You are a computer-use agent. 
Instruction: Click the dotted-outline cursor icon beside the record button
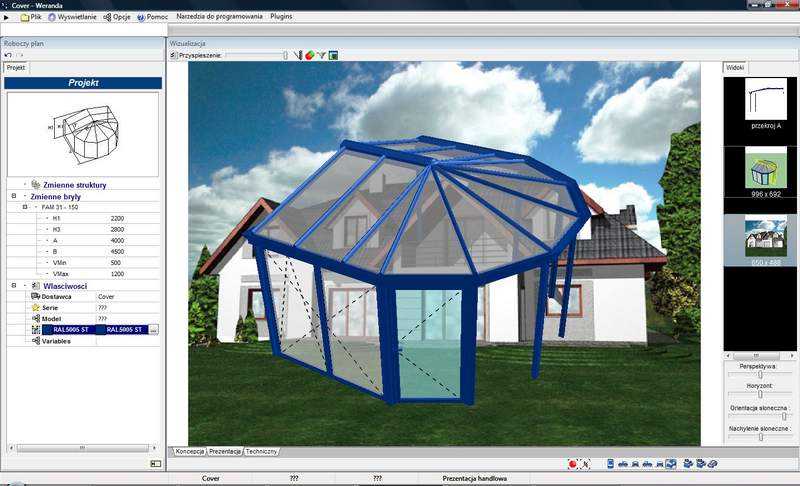tap(585, 464)
